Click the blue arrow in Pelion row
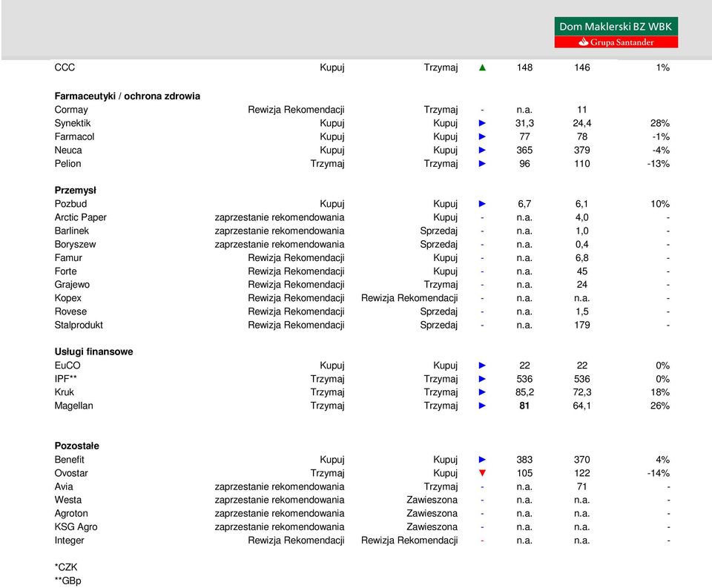 482,164
